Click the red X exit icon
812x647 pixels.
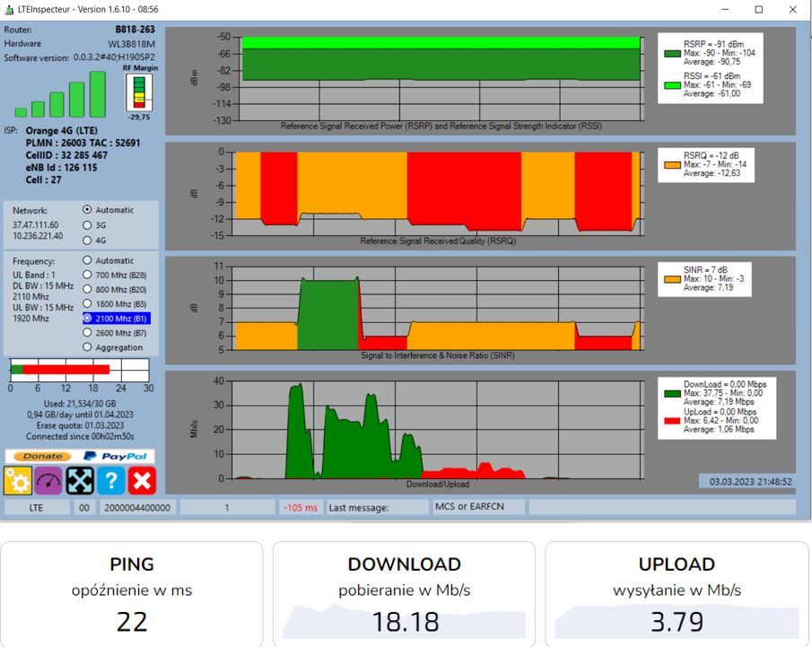coord(142,480)
